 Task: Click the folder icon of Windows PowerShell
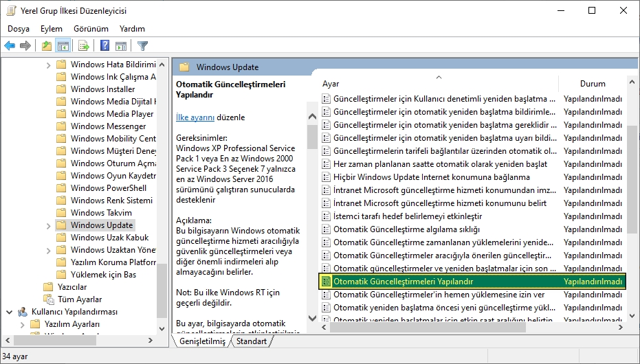pos(61,188)
